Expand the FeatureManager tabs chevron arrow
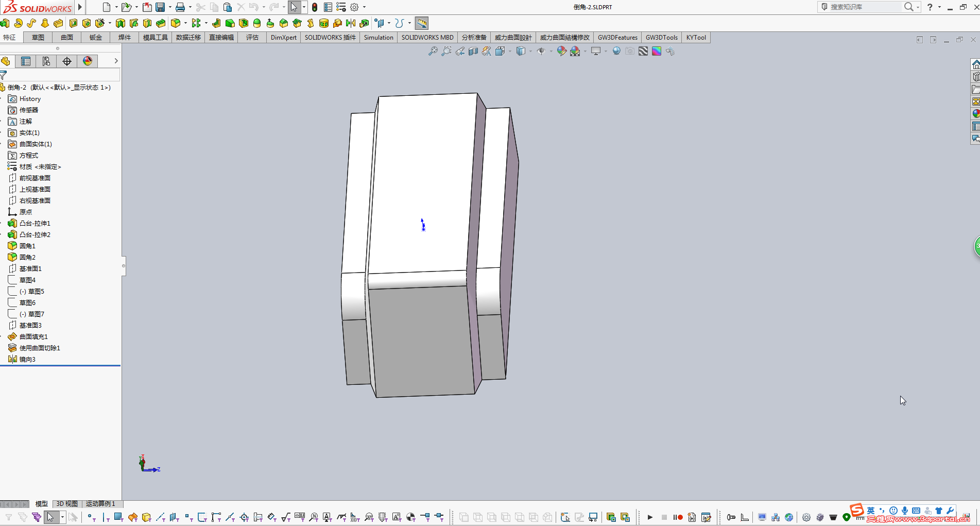This screenshot has height=526, width=980. (x=116, y=61)
